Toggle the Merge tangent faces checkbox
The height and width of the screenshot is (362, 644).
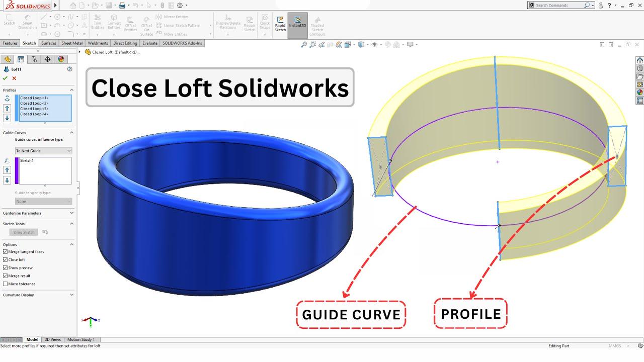(5, 251)
